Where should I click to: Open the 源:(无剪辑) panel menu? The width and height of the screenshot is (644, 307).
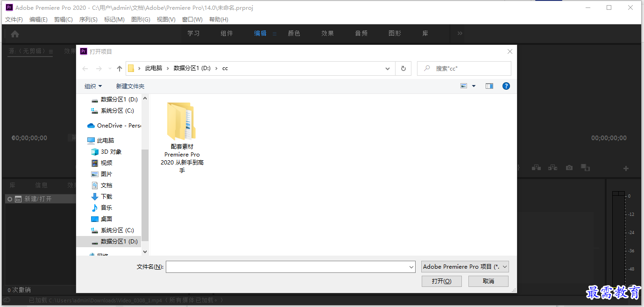51,51
